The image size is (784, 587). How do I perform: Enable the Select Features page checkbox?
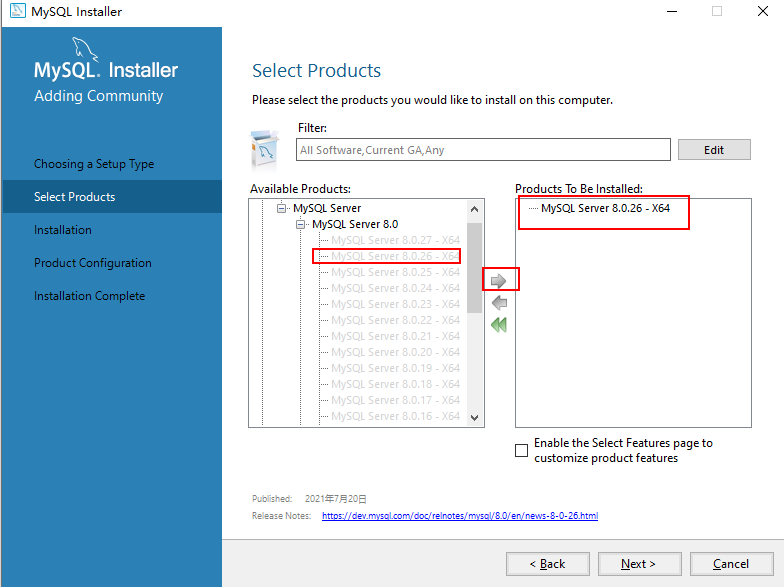click(522, 450)
